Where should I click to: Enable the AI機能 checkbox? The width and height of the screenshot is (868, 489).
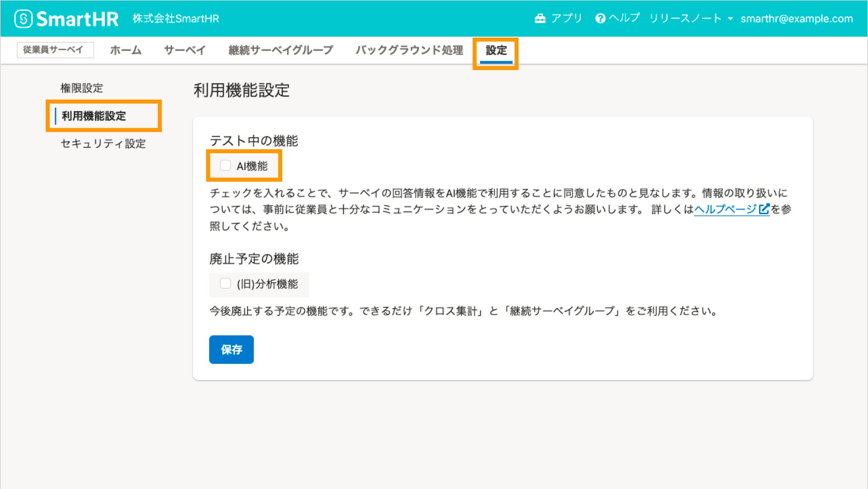[225, 165]
